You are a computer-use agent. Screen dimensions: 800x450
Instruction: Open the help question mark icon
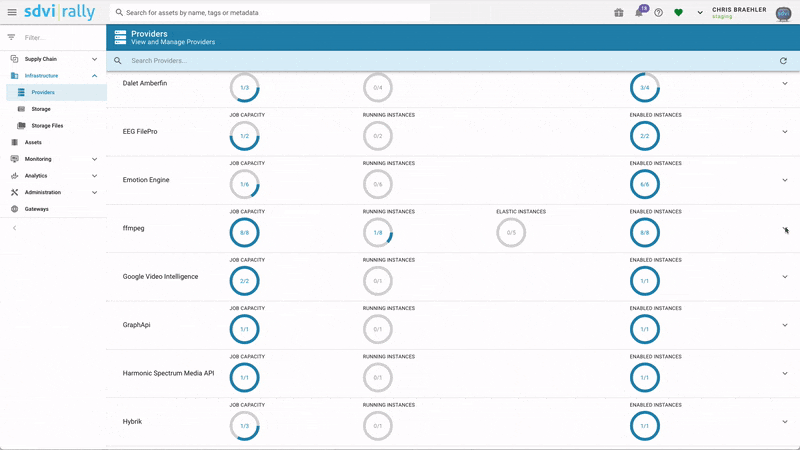pyautogui.click(x=659, y=13)
